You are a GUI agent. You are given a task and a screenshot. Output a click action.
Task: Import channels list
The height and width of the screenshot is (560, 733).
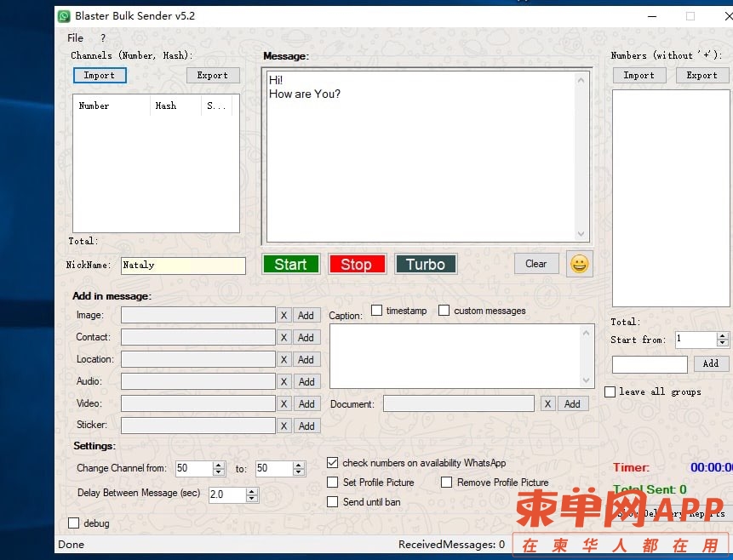pyautogui.click(x=100, y=75)
